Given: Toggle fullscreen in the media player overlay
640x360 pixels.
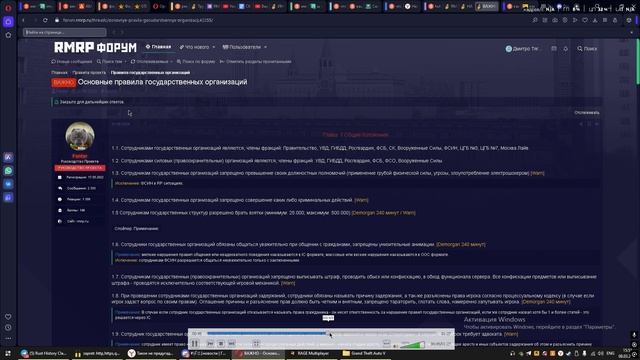Looking at the screenshot, I should click(x=256, y=344).
